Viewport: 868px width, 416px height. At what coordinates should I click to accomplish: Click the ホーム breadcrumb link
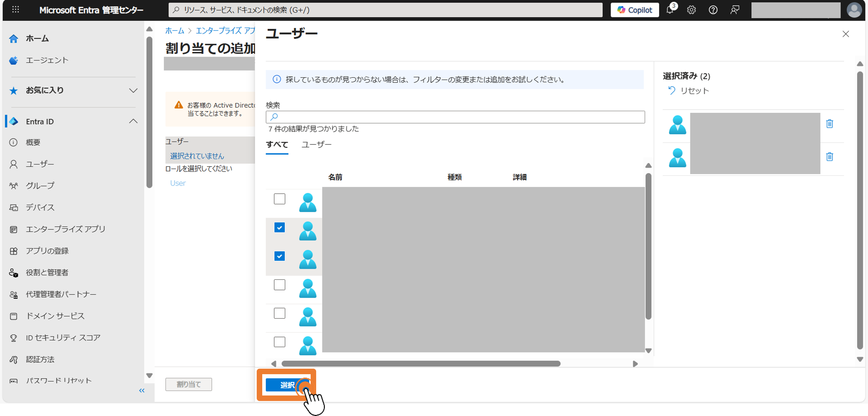point(175,31)
